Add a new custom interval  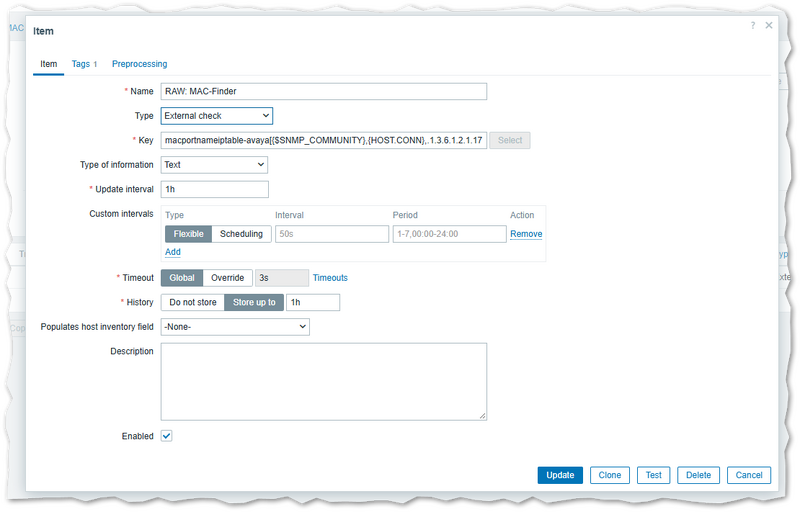[x=172, y=252]
